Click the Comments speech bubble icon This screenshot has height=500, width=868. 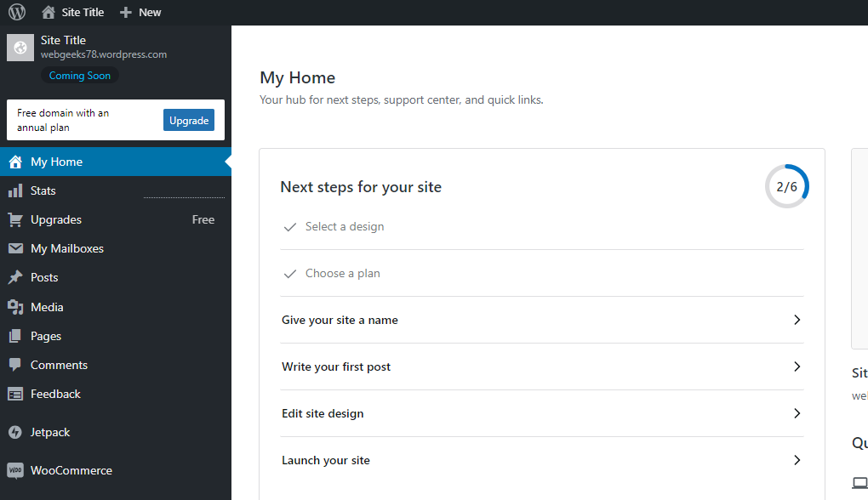point(15,365)
